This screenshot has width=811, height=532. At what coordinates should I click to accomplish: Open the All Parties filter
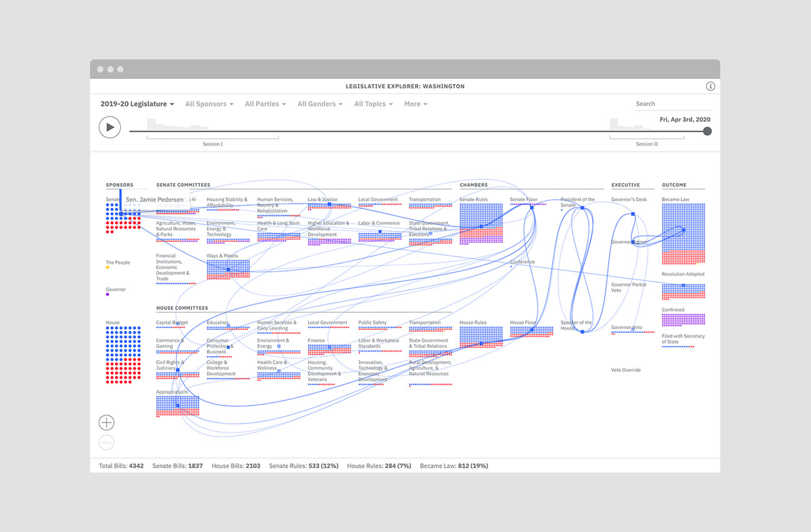(265, 104)
